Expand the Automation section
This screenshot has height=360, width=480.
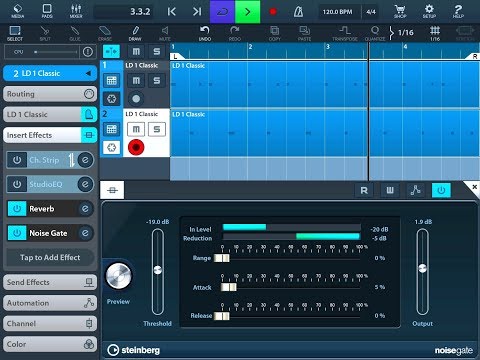pyautogui.click(x=50, y=303)
